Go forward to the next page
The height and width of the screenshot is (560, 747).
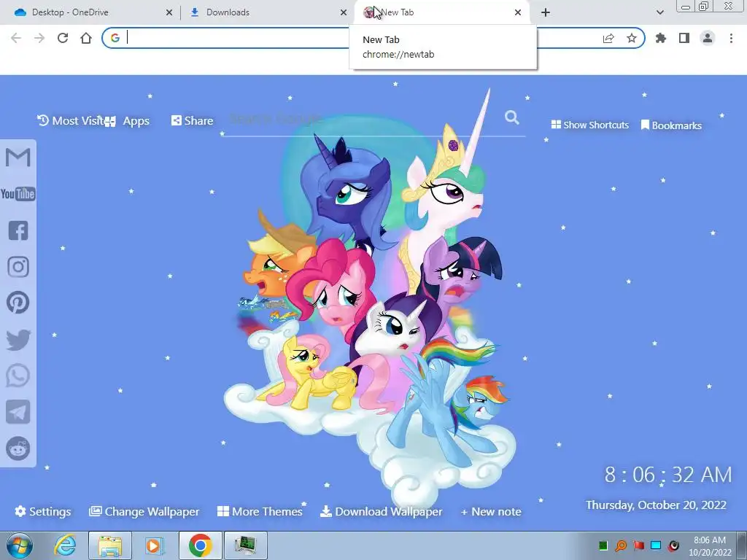click(x=39, y=38)
